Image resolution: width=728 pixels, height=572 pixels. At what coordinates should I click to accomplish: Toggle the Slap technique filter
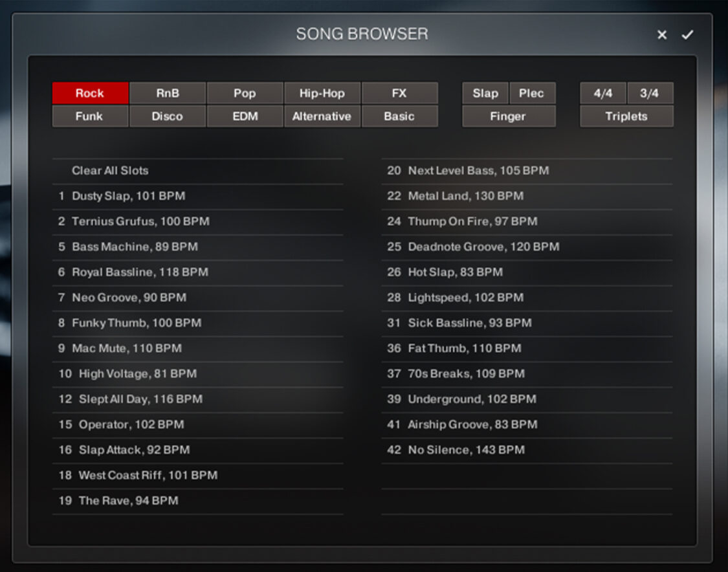click(485, 93)
